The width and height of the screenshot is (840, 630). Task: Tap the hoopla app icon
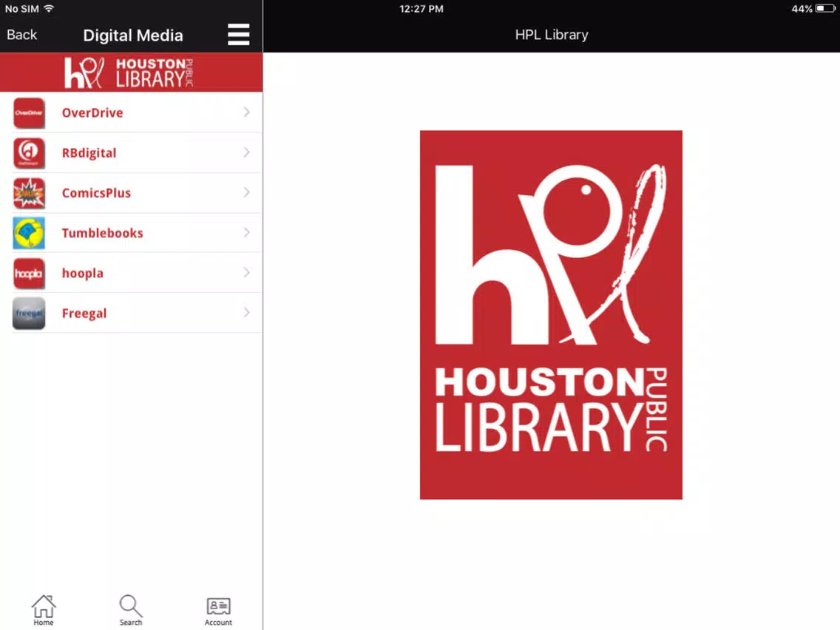29,273
